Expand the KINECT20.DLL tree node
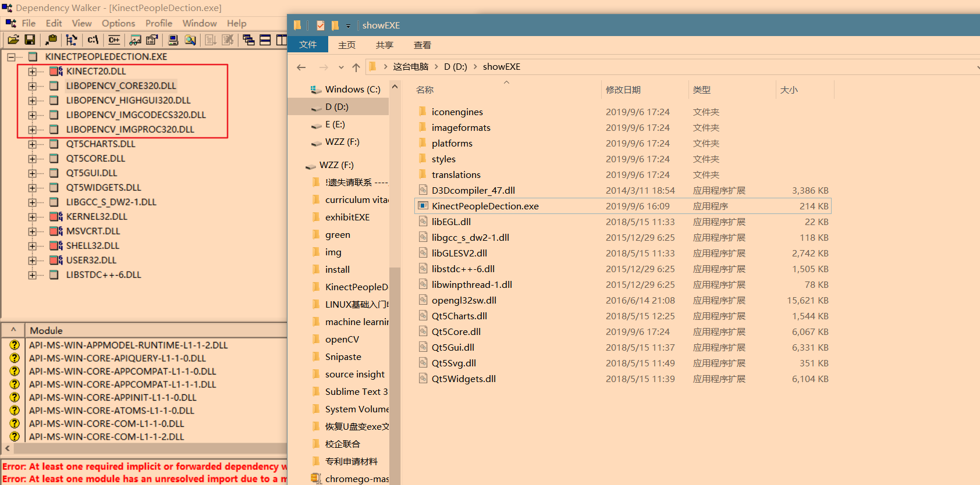980x485 pixels. 32,72
